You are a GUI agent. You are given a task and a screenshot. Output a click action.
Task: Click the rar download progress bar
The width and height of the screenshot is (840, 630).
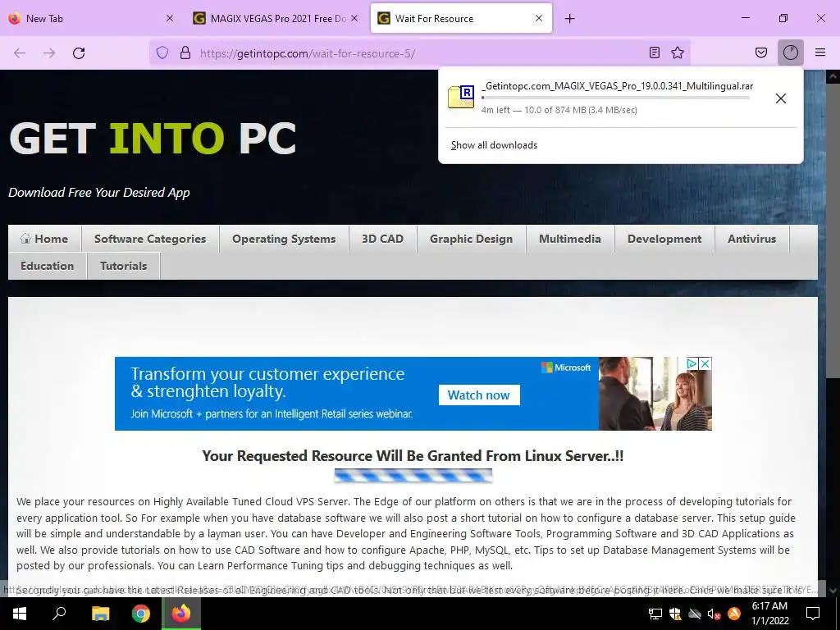coord(615,98)
